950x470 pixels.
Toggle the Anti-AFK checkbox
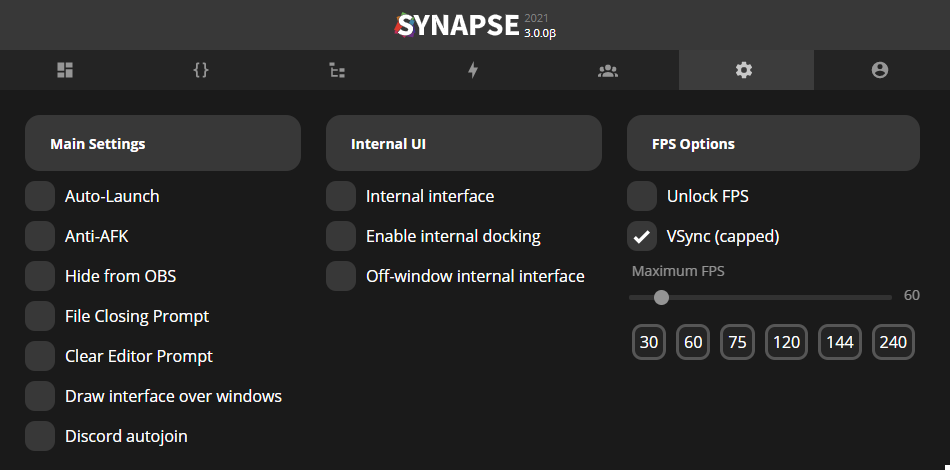click(40, 236)
